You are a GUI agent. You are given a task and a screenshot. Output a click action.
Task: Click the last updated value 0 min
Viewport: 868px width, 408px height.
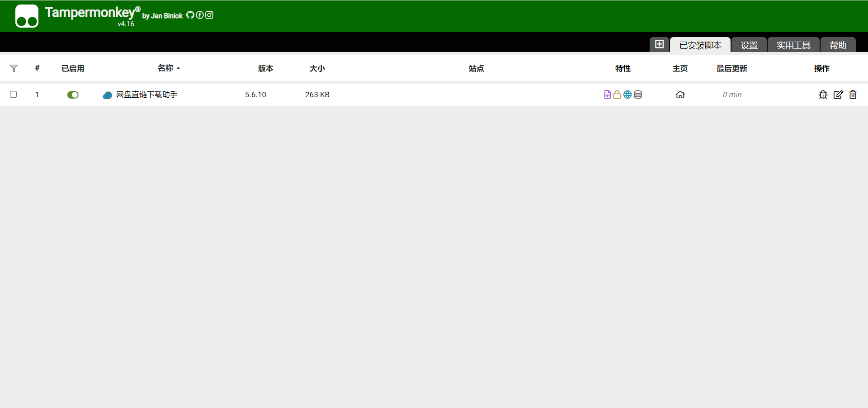[x=732, y=95]
